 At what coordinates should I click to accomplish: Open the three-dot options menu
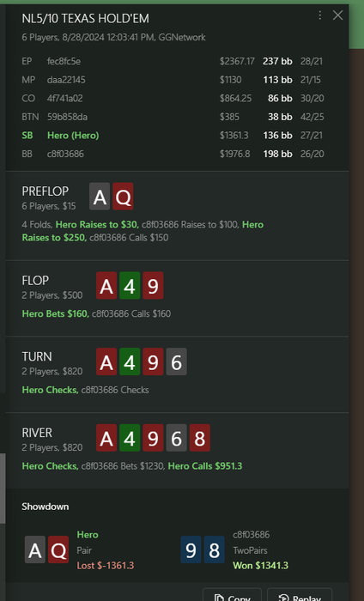[x=319, y=15]
